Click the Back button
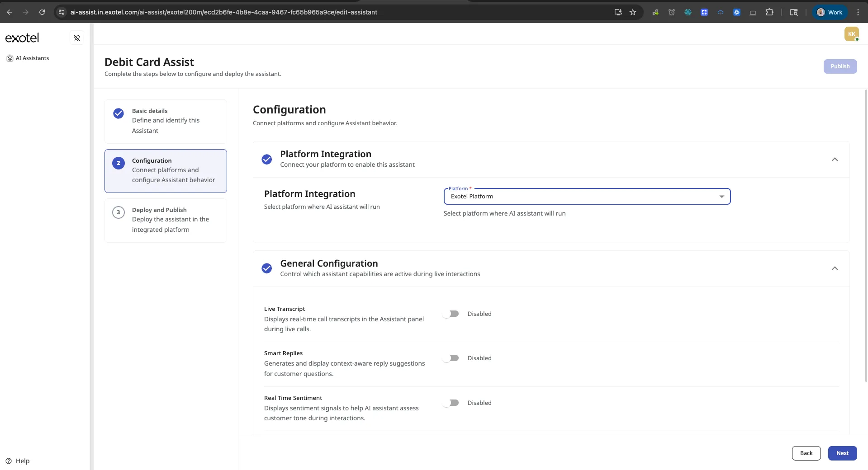The height and width of the screenshot is (470, 868). tap(806, 453)
